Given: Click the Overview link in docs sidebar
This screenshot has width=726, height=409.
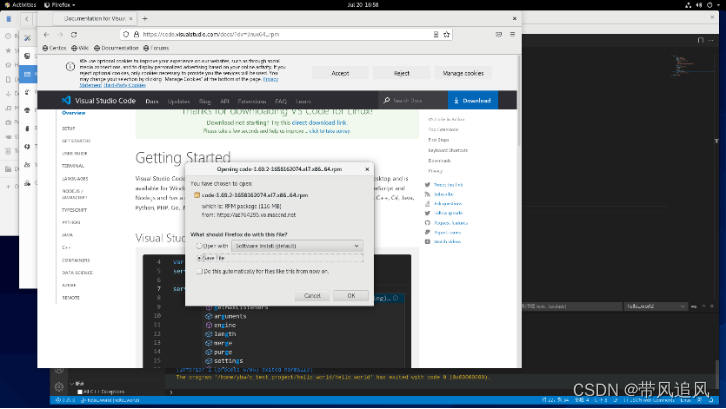Looking at the screenshot, I should (x=74, y=113).
